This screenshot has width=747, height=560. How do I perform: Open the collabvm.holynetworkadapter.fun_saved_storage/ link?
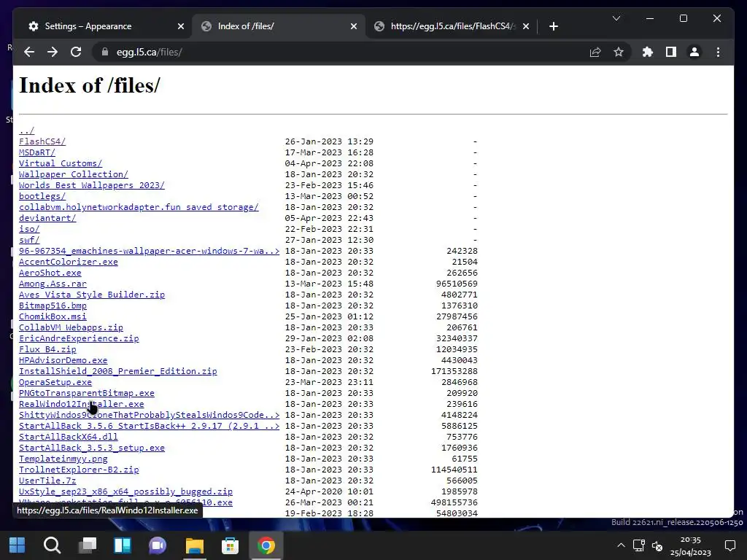pos(139,207)
